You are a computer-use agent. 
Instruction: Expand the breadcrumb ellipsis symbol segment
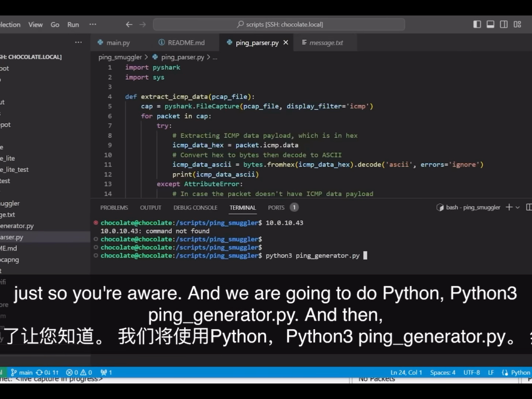215,57
